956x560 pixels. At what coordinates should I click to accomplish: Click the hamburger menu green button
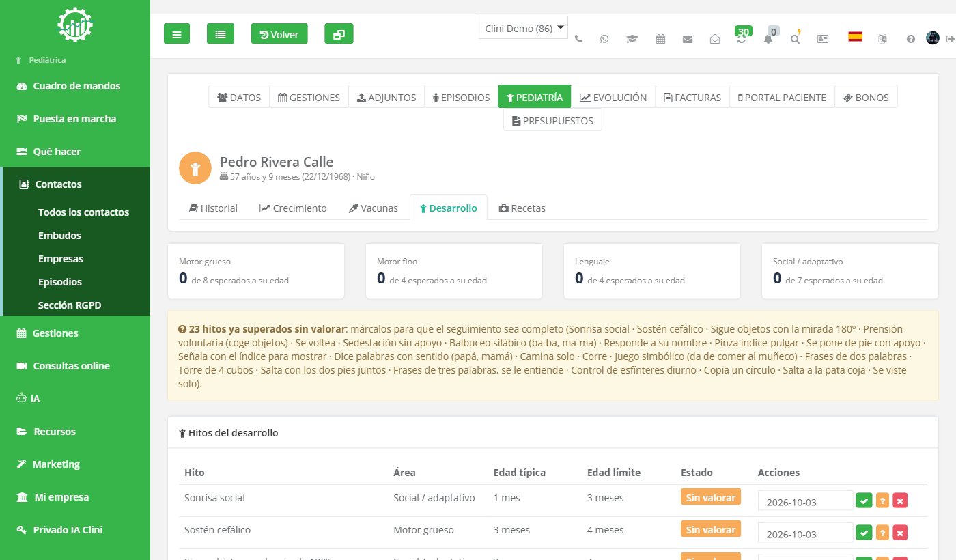coord(176,33)
